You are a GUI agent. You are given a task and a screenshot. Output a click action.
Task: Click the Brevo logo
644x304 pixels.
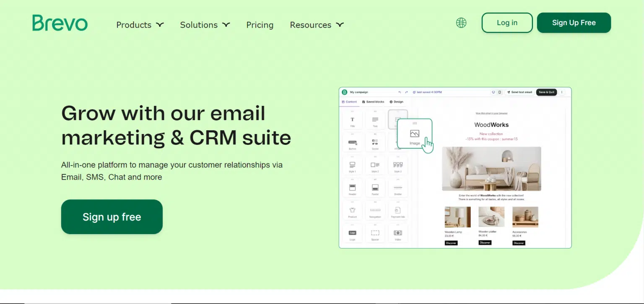coord(60,23)
